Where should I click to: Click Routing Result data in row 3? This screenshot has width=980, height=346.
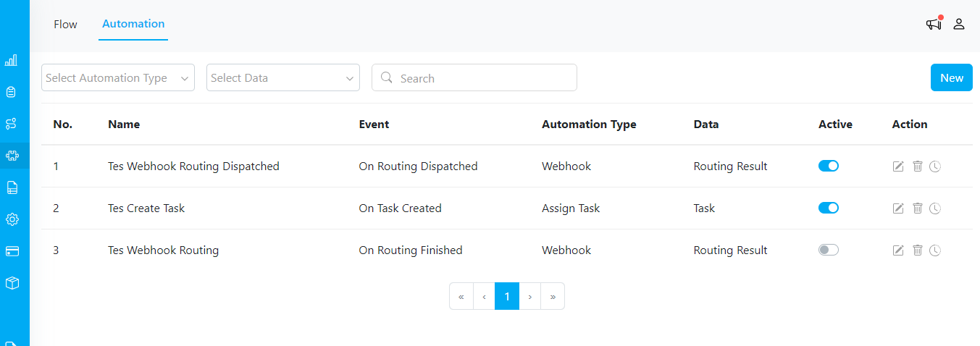pyautogui.click(x=730, y=250)
